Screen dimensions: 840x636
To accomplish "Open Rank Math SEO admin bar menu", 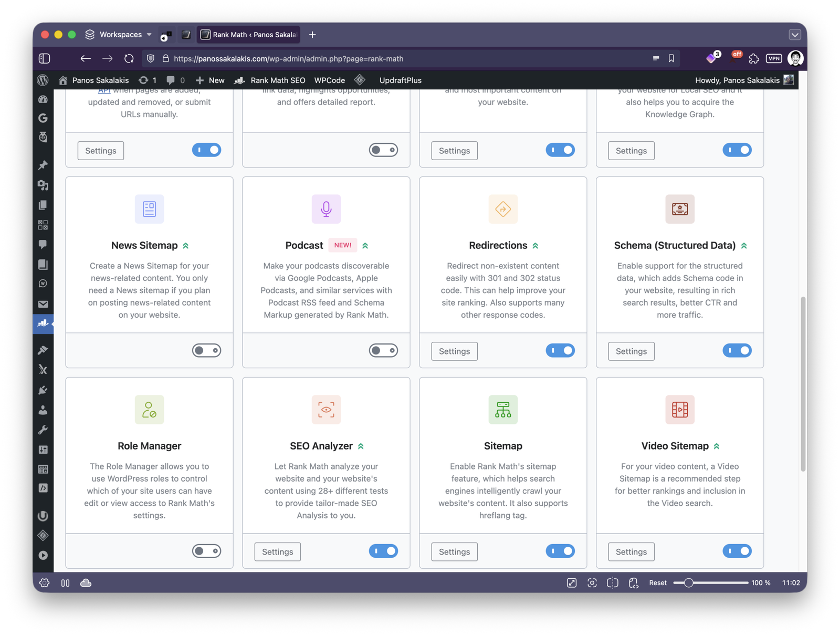I will click(270, 80).
